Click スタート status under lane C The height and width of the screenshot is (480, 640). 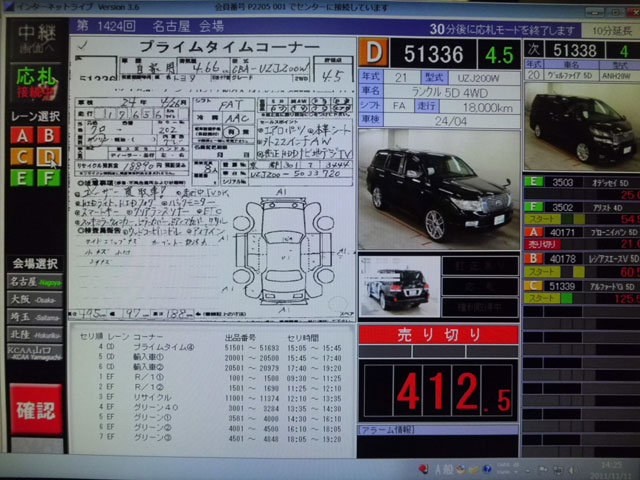(x=542, y=298)
